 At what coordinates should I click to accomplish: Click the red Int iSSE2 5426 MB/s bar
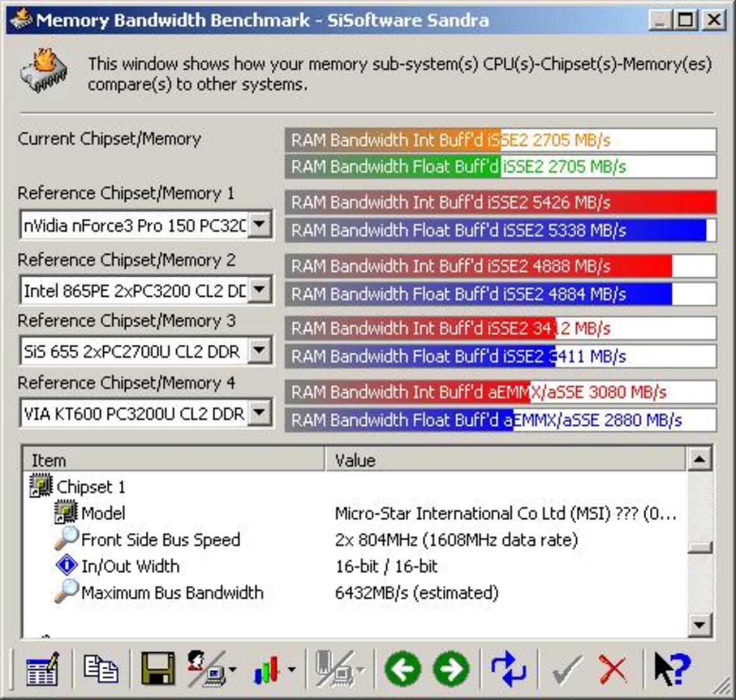[x=500, y=203]
